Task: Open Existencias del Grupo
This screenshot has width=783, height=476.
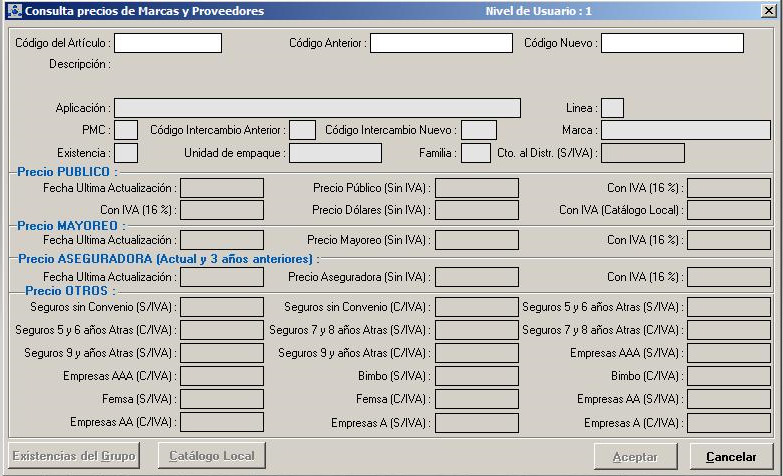Action: point(74,456)
